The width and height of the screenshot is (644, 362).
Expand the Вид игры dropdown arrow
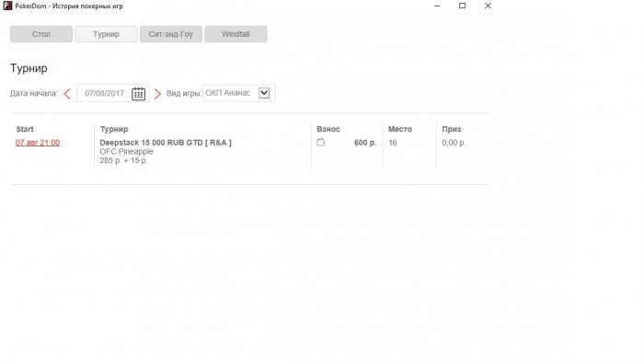[x=264, y=93]
